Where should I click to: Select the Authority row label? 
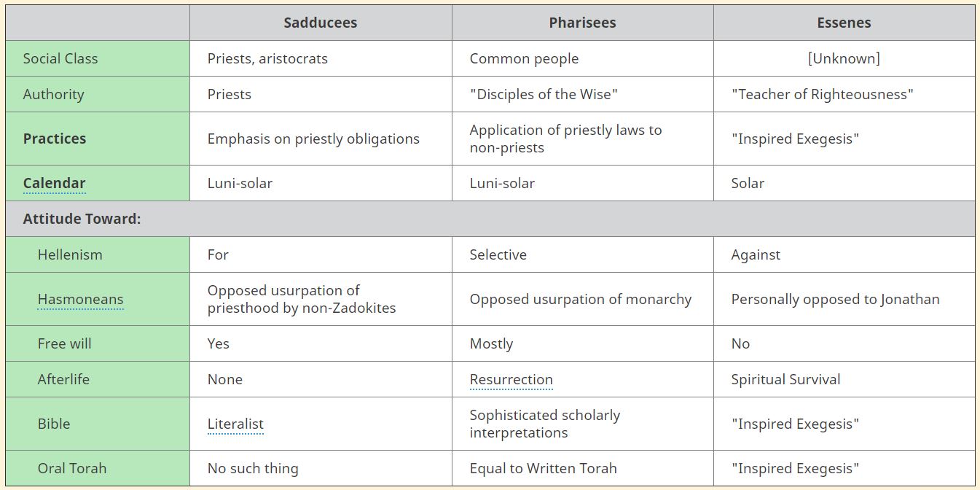53,94
